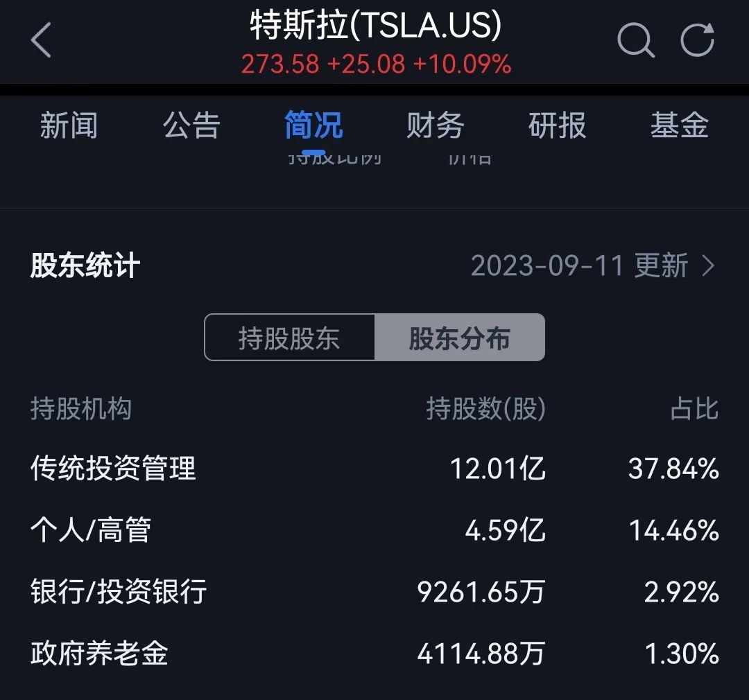The image size is (749, 700).
Task: Open the 研报 tab
Action: pyautogui.click(x=558, y=126)
